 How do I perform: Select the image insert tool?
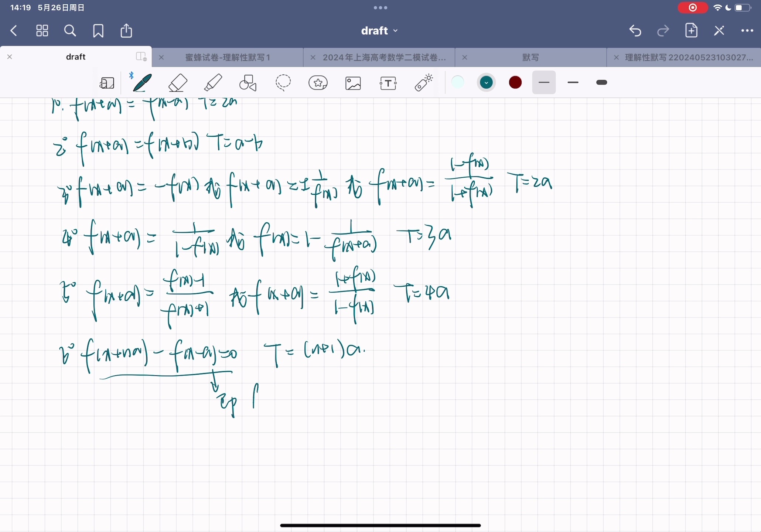click(354, 83)
